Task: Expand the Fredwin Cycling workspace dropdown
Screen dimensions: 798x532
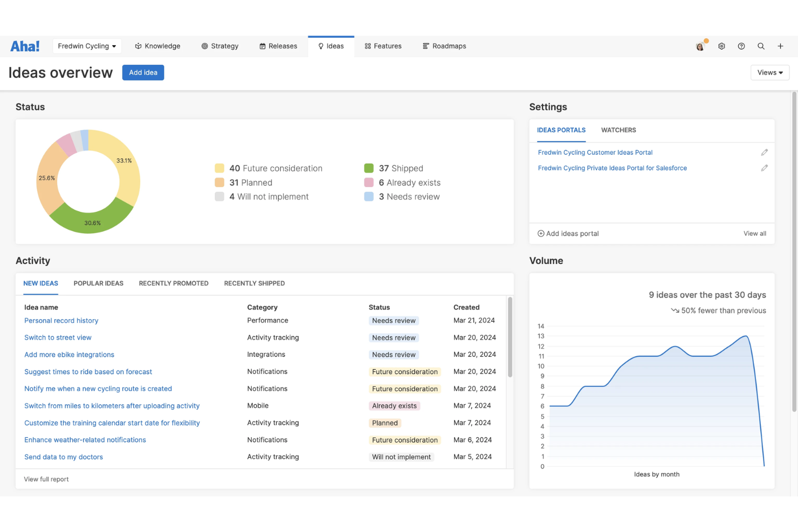Action: pyautogui.click(x=87, y=46)
